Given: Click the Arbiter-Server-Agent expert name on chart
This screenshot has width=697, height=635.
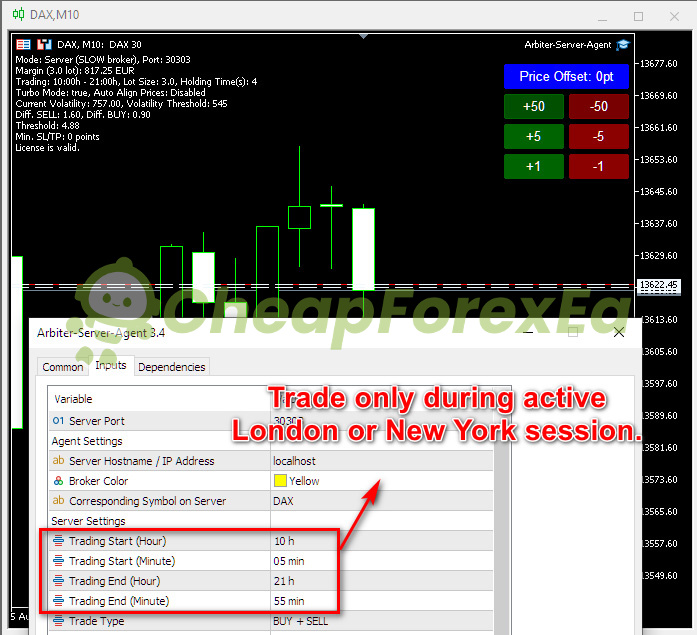Looking at the screenshot, I should pyautogui.click(x=568, y=45).
